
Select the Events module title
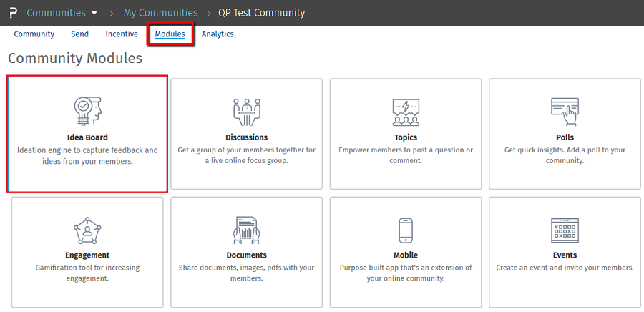[x=565, y=255]
